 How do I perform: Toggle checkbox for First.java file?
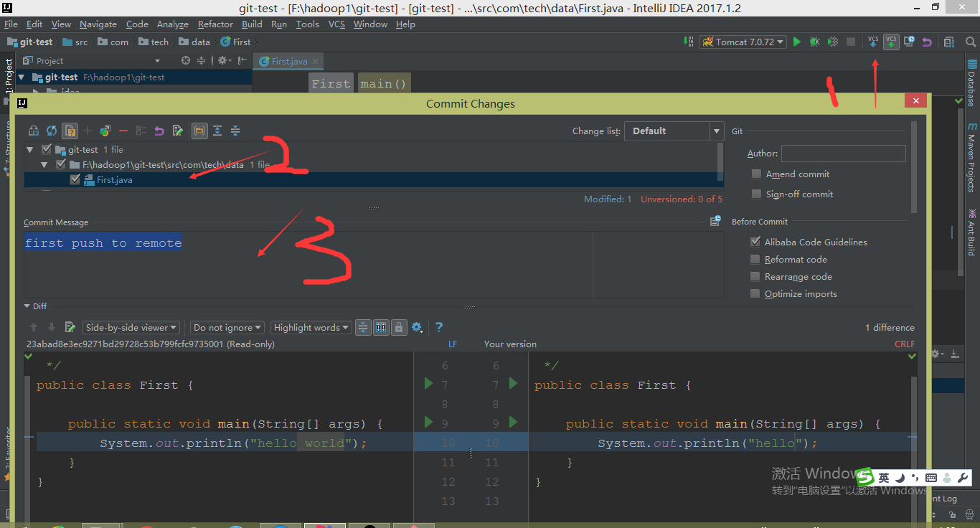pos(75,179)
